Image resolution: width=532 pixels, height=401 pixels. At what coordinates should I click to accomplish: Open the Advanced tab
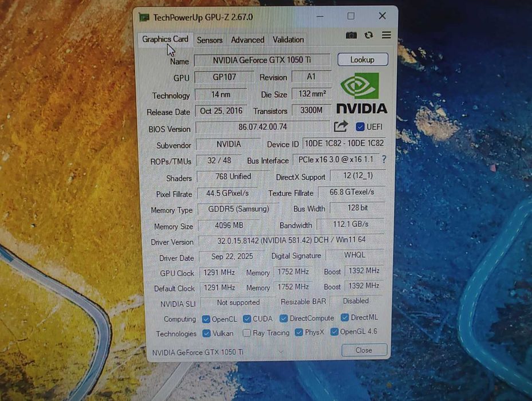pos(248,40)
